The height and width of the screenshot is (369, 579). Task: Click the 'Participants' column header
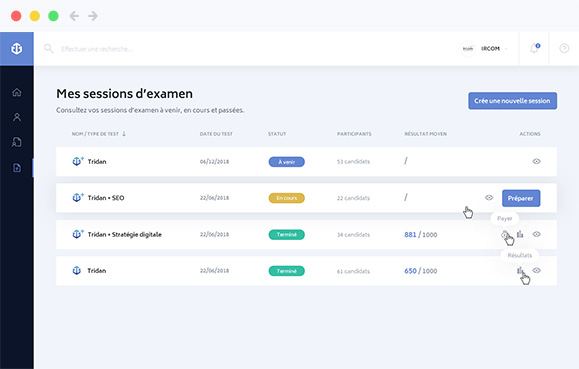coord(354,134)
